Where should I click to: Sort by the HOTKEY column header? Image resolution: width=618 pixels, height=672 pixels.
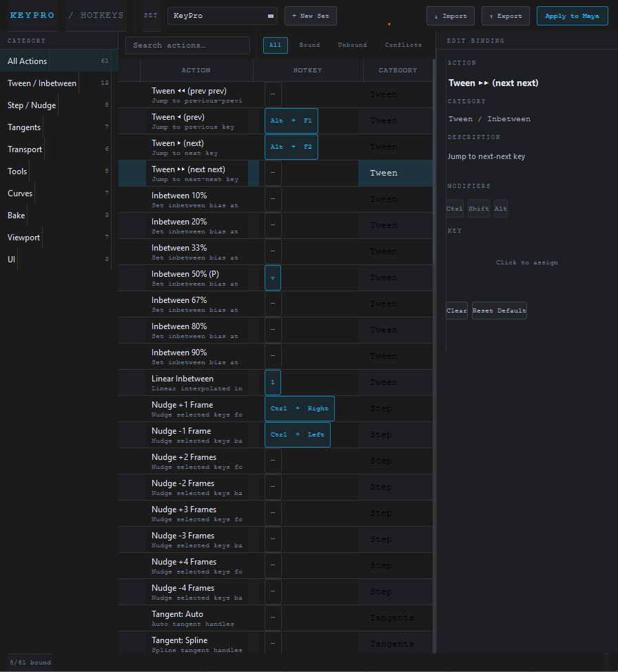pos(307,70)
